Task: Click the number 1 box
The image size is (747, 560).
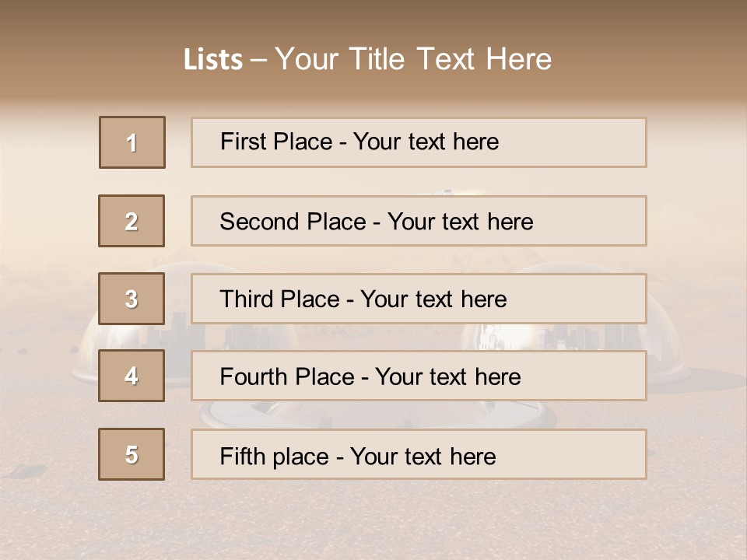Action: point(132,142)
